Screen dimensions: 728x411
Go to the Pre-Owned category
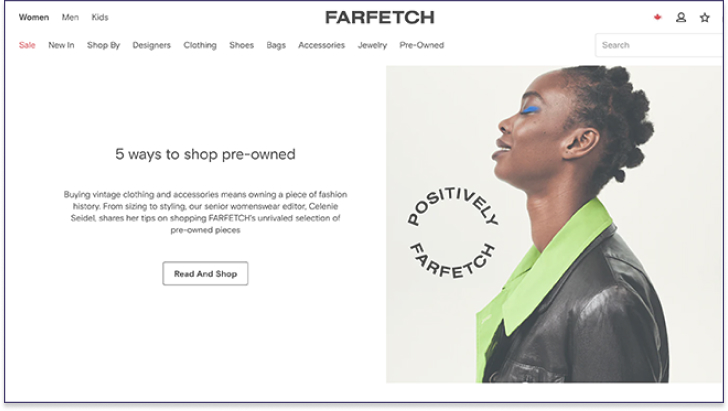422,45
